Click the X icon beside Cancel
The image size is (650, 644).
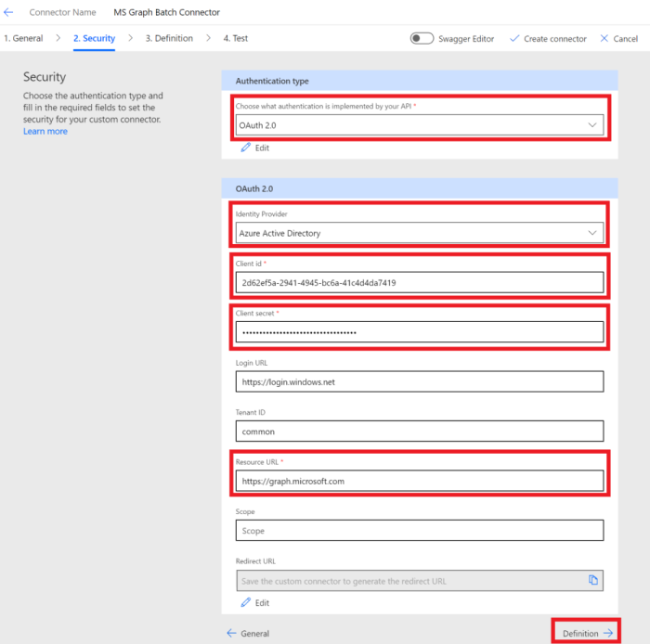point(604,39)
